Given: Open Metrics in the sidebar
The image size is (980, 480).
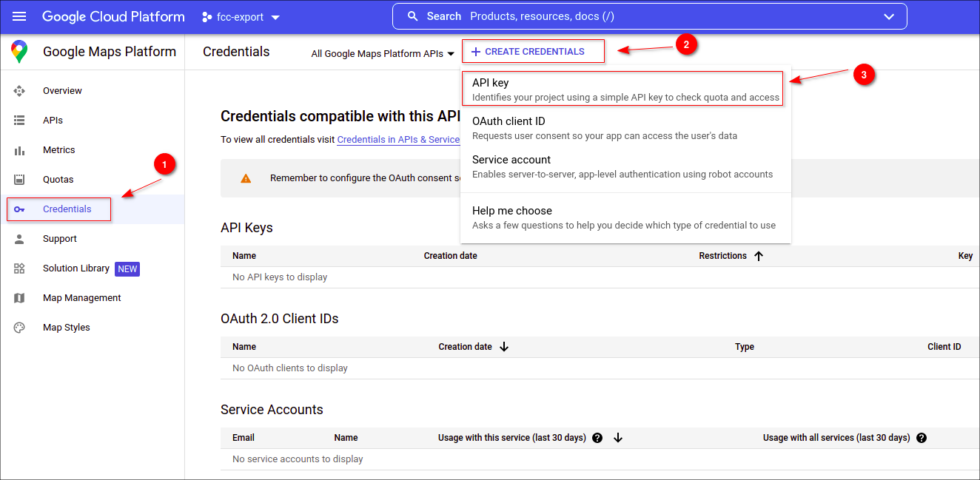Looking at the screenshot, I should pyautogui.click(x=93, y=150).
